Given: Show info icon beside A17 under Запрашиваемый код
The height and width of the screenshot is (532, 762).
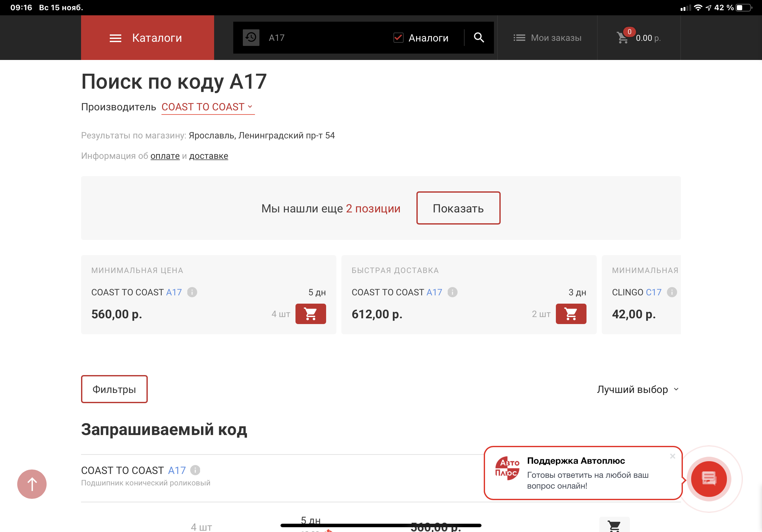Looking at the screenshot, I should coord(195,470).
